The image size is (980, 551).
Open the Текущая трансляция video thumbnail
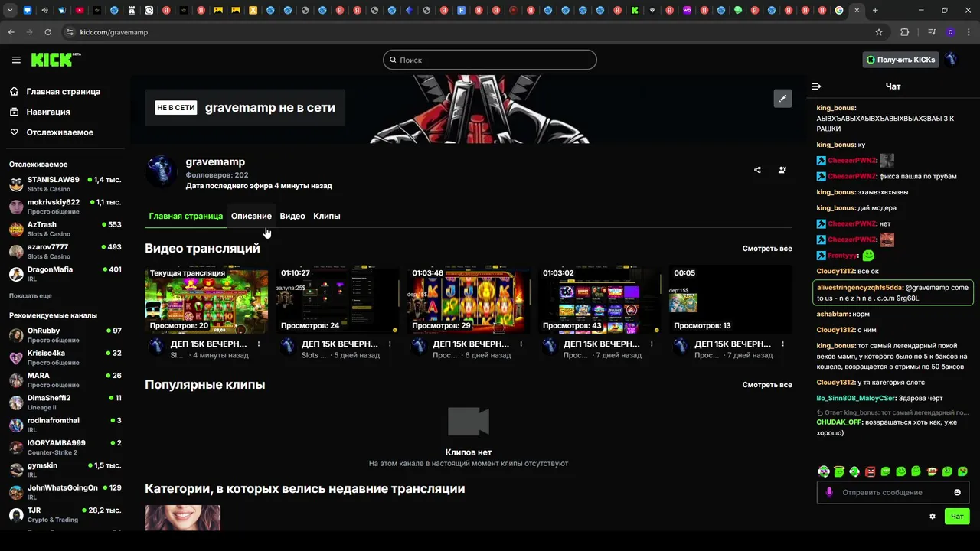click(x=207, y=299)
